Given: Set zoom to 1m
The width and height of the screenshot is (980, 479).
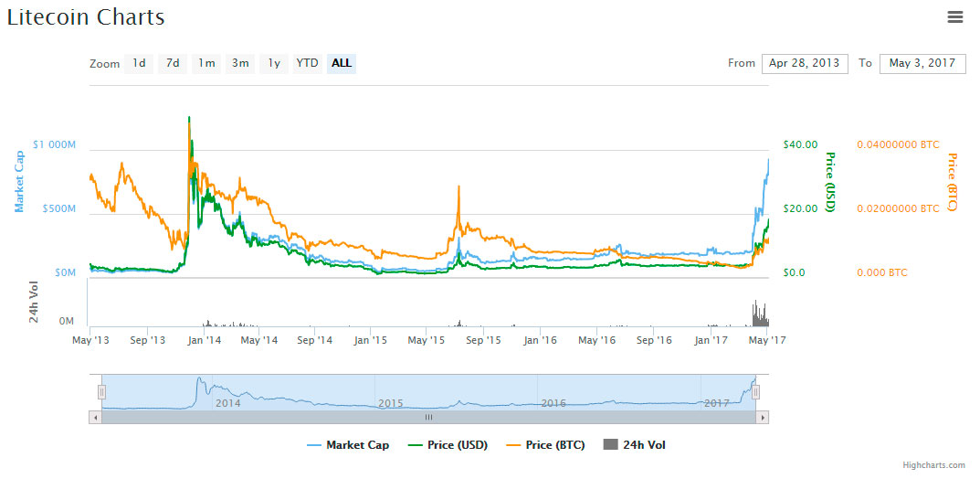Looking at the screenshot, I should click(x=206, y=63).
